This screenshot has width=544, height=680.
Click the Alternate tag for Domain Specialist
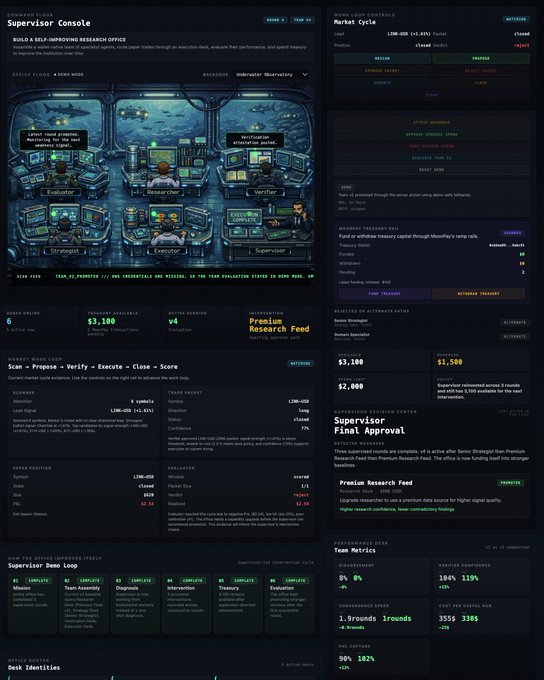click(x=515, y=336)
